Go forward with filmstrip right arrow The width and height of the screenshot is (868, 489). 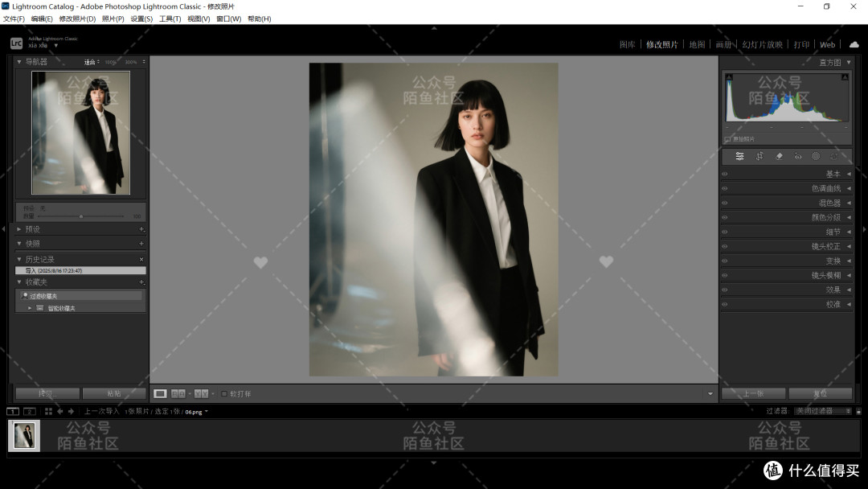(x=71, y=412)
